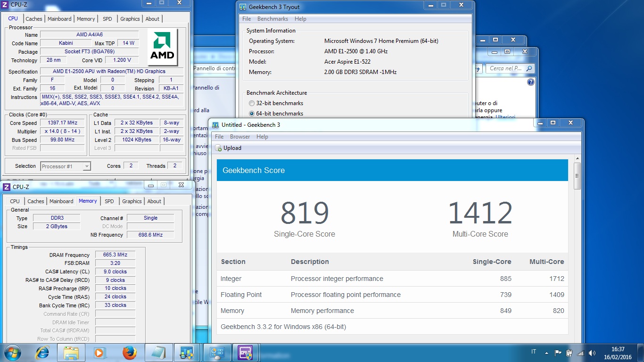Open Benchmarks menu in Geekbench Tryout
The height and width of the screenshot is (362, 644).
(x=272, y=19)
